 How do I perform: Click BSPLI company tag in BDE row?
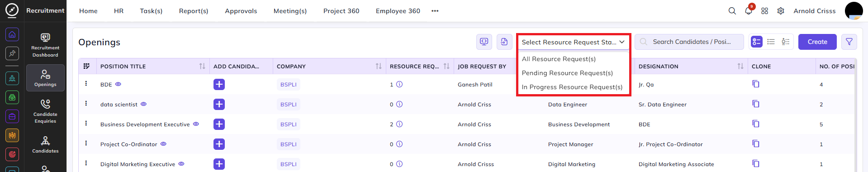(289, 85)
